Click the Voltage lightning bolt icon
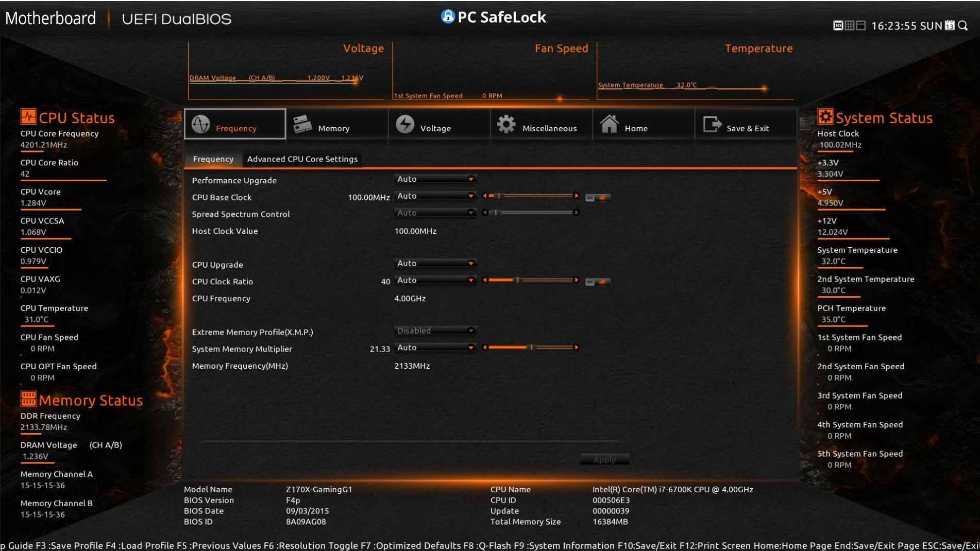 click(405, 124)
